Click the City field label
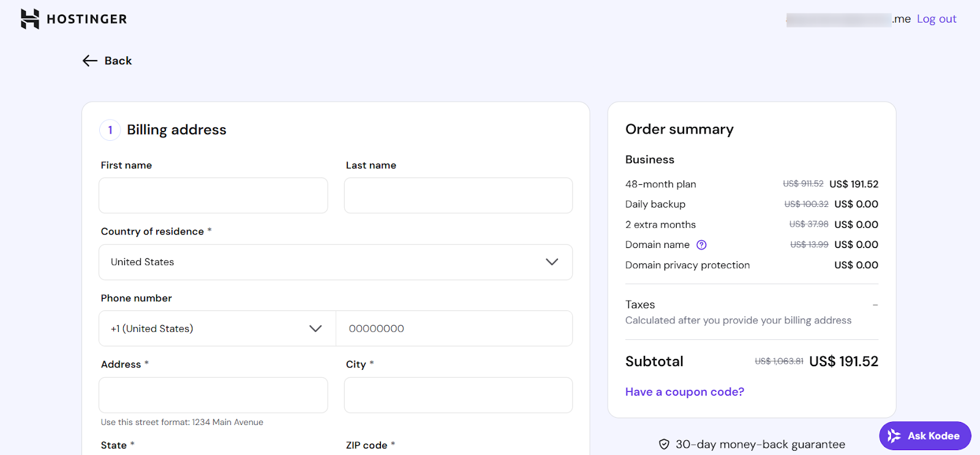This screenshot has height=455, width=980. click(x=356, y=364)
